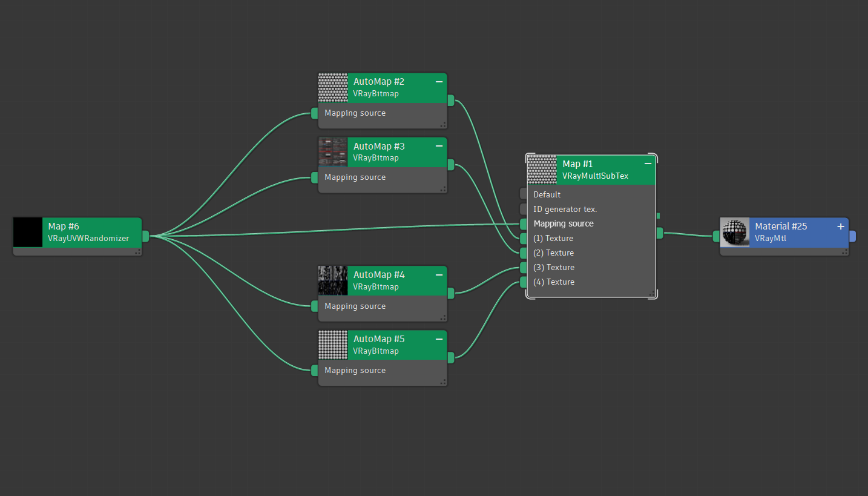Click the (1) Texture input socket

pyautogui.click(x=524, y=239)
